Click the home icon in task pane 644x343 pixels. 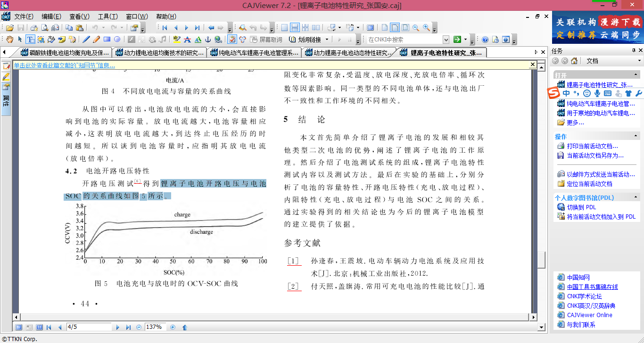[x=574, y=61]
